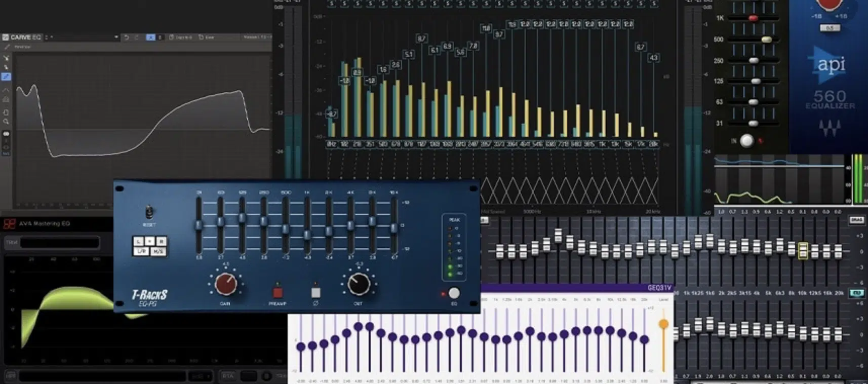This screenshot has width=868, height=384.
Task: Click the spectrum shape tool in Carve EQ sidebar
Action: [6, 99]
